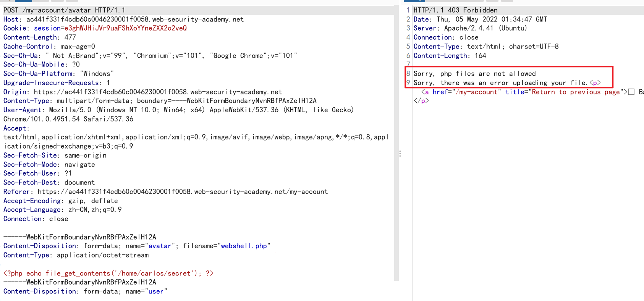This screenshot has width=644, height=301.
Task: Select the Host header line in the request
Action: [x=123, y=19]
